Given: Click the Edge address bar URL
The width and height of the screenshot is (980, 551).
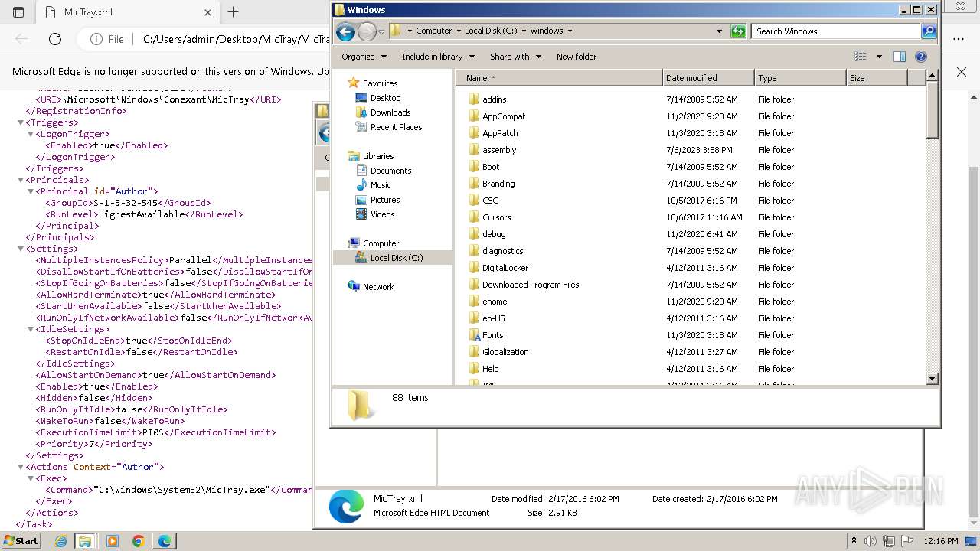Looking at the screenshot, I should (x=236, y=39).
